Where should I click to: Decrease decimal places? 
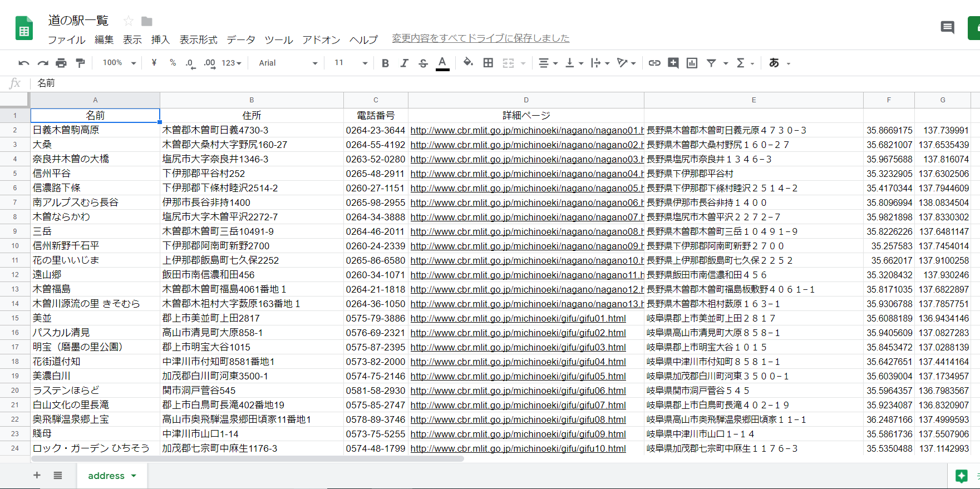coord(190,63)
